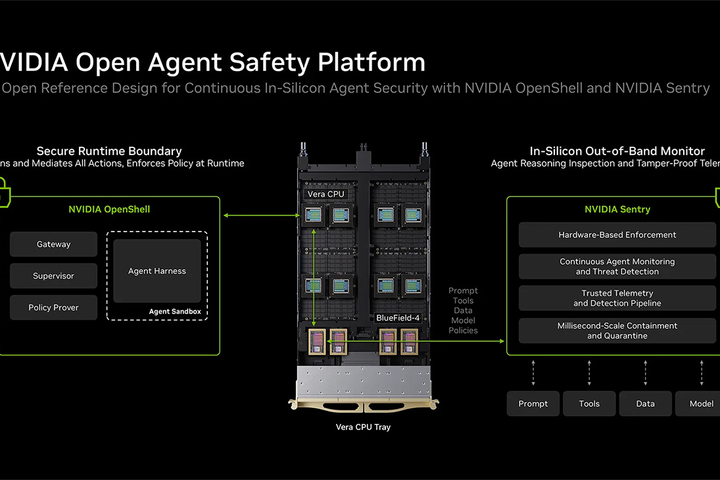This screenshot has width=720, height=480.
Task: Click the Gateway box in NVIDIA OpenShell
Action: (x=53, y=244)
